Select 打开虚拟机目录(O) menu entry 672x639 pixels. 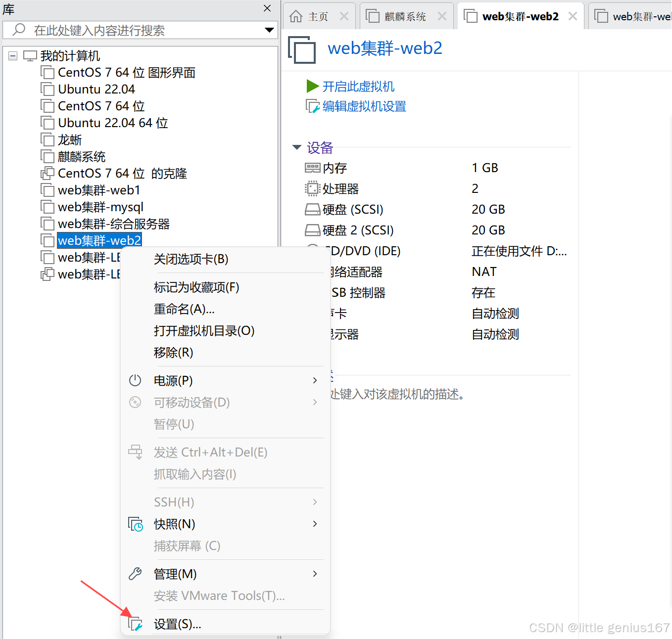pyautogui.click(x=225, y=331)
